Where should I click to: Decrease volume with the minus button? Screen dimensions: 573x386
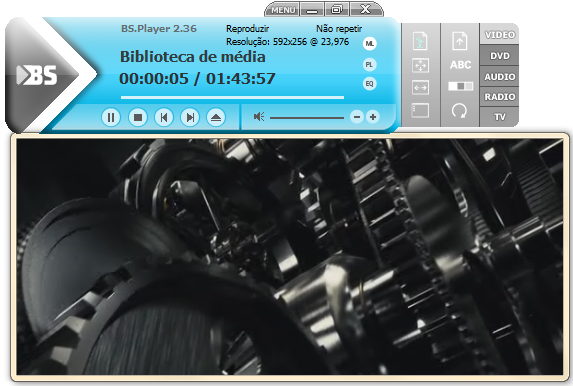coord(357,117)
